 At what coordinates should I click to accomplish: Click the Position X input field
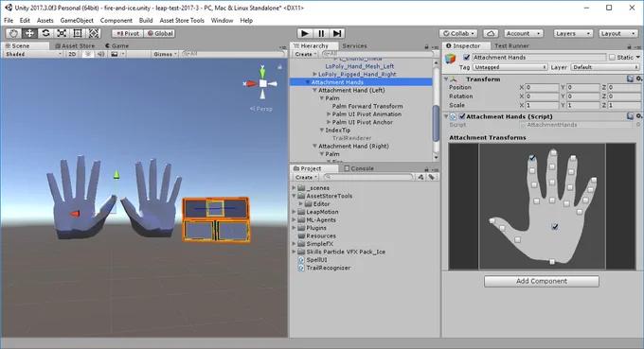point(542,87)
